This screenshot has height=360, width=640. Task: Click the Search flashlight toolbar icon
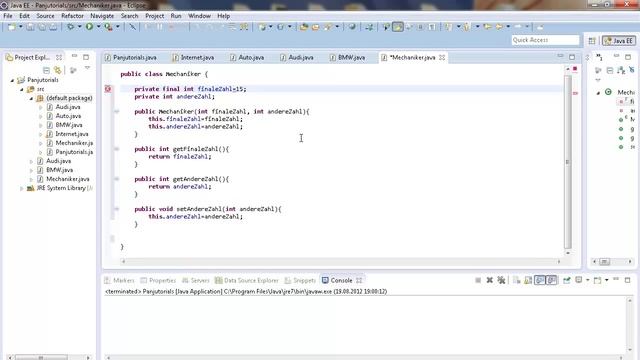[x=328, y=27]
